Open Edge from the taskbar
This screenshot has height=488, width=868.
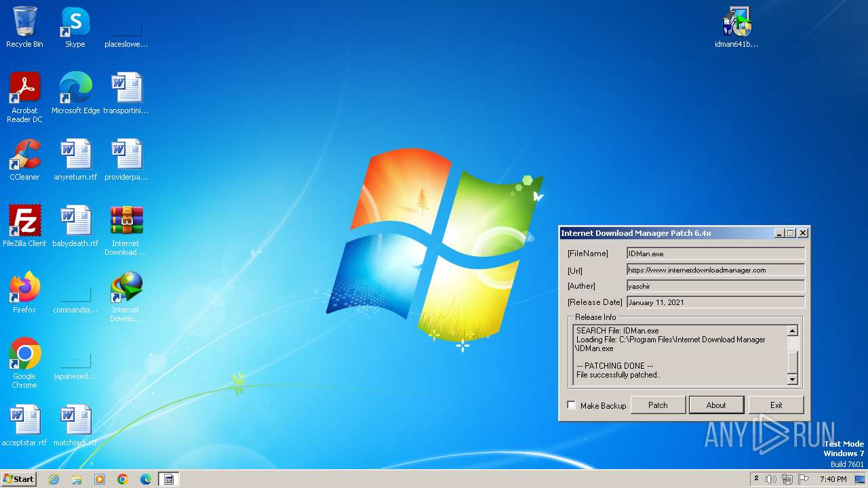[x=146, y=479]
